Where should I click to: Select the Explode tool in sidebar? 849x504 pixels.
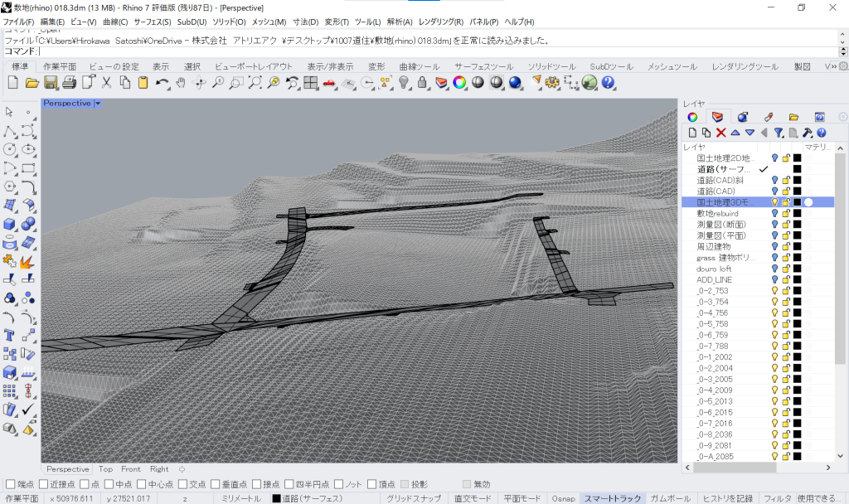(x=27, y=261)
